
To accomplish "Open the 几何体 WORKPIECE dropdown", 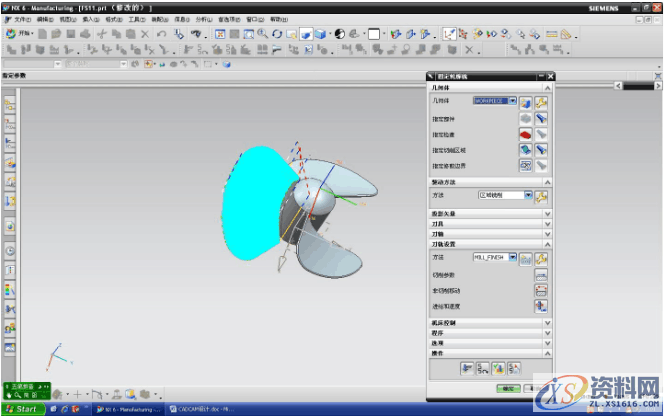I will click(x=513, y=101).
